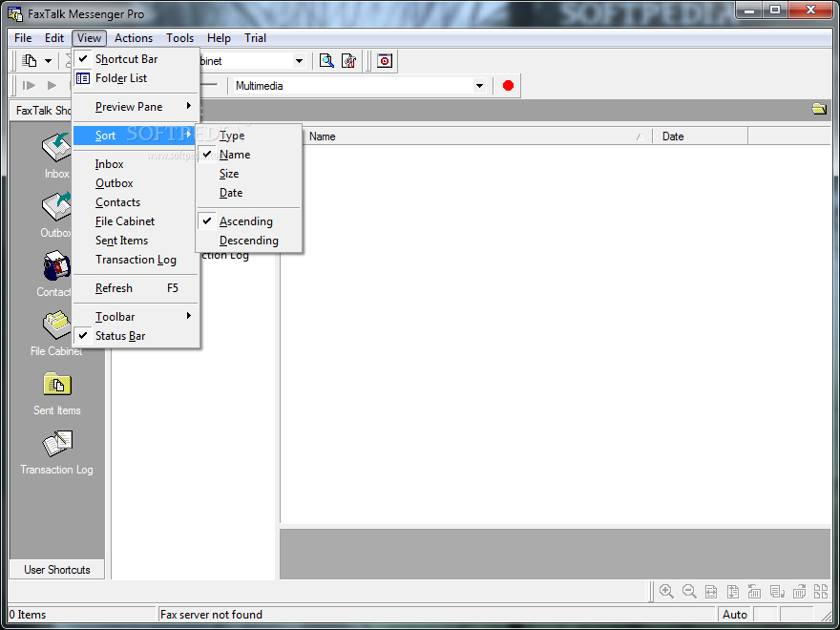840x630 pixels.
Task: Select Descending sort order
Action: point(248,241)
